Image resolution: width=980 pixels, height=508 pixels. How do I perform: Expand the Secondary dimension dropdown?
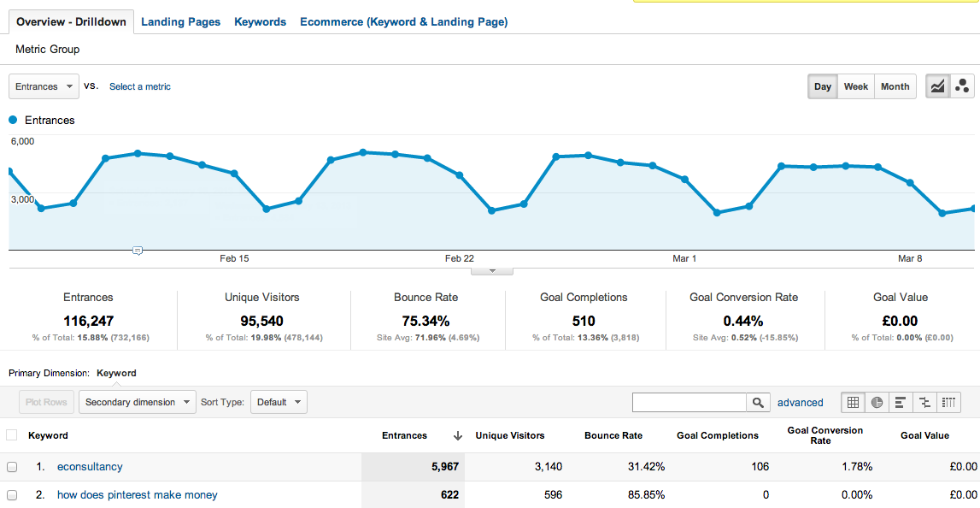[138, 402]
